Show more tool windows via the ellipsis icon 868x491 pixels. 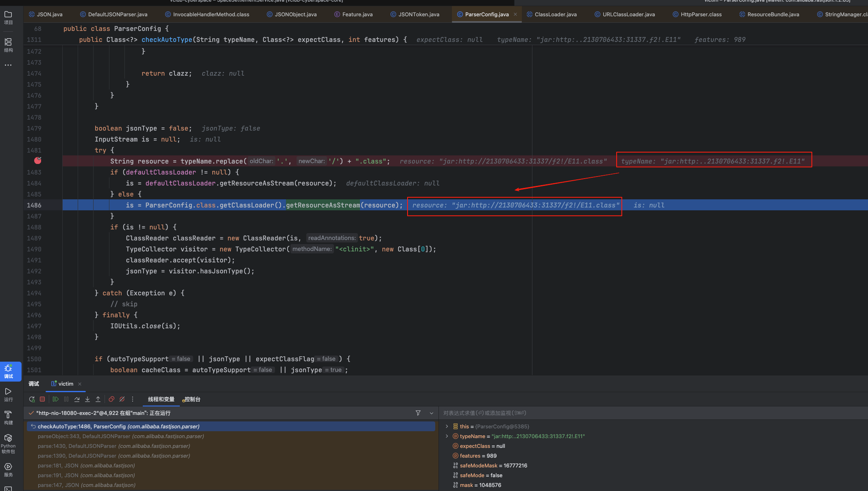(8, 65)
